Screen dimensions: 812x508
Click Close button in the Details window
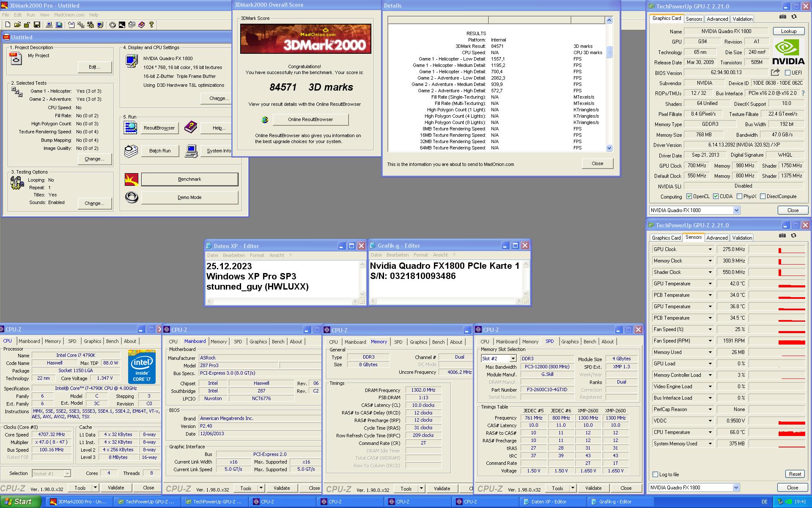point(597,163)
